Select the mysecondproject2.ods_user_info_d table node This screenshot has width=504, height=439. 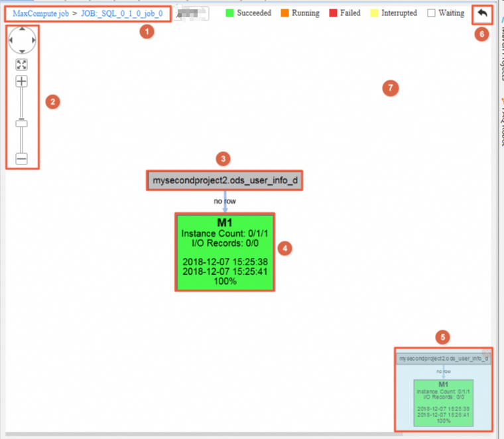pos(224,180)
